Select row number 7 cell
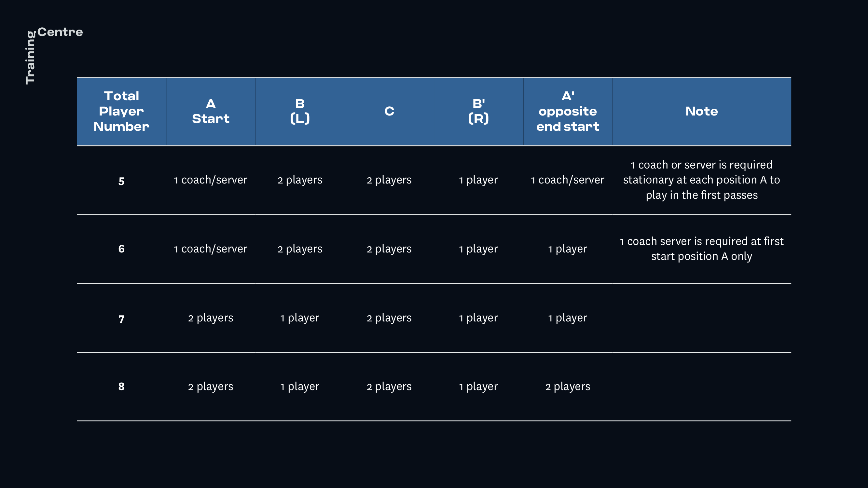This screenshot has height=488, width=868. [x=121, y=319]
